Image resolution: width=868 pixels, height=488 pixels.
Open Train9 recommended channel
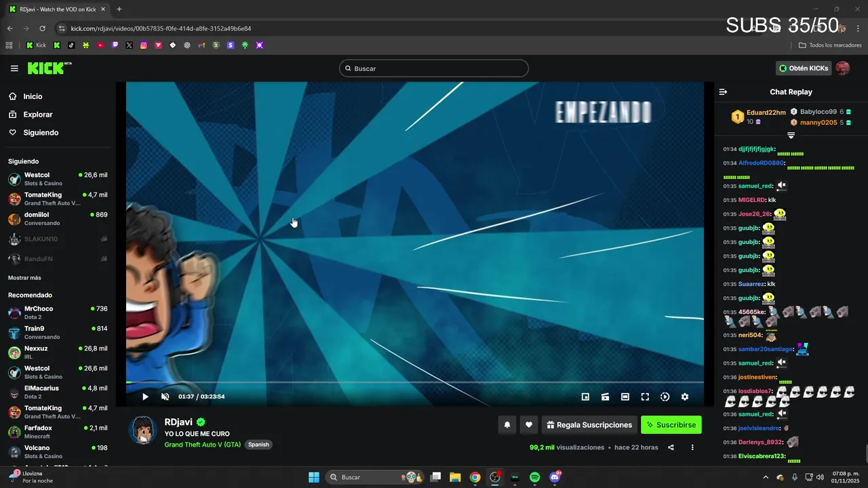tap(58, 332)
